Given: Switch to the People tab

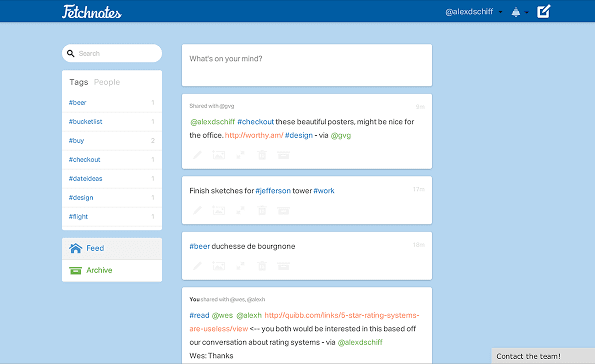Looking at the screenshot, I should tap(107, 82).
